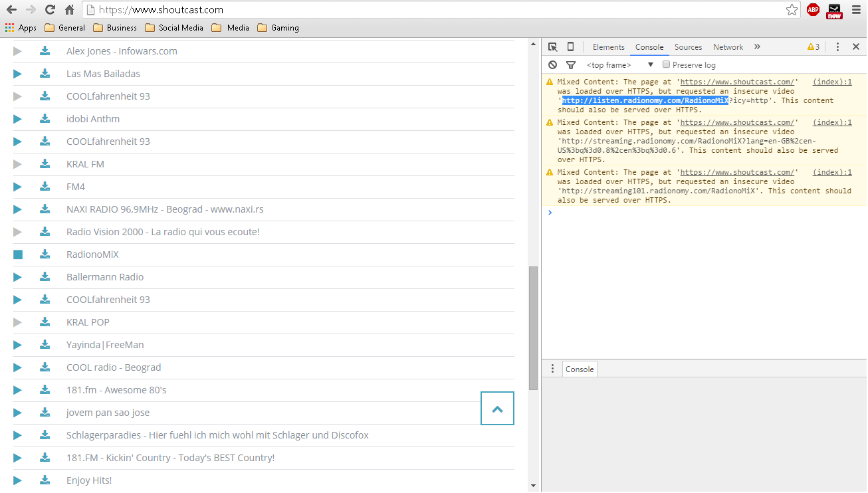Screen dimensions: 868x493
Task: Download Radio Vision 2000 station file
Action: [x=45, y=232]
